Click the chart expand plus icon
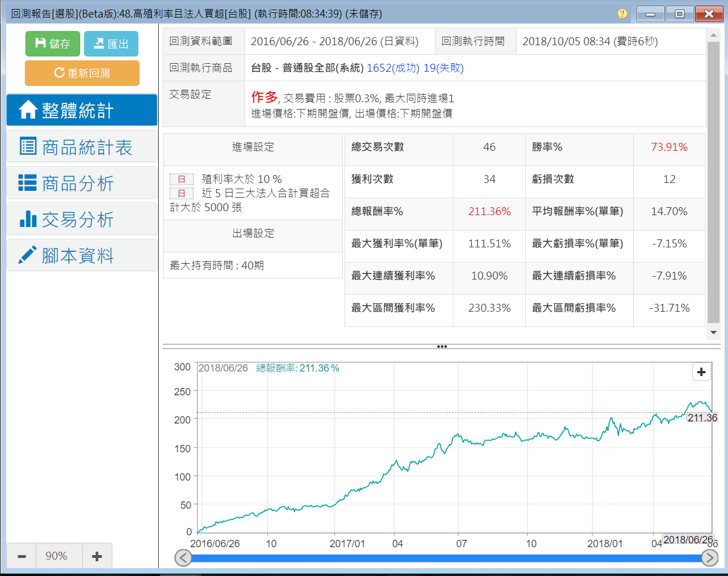Viewport: 728px width, 576px height. click(701, 372)
